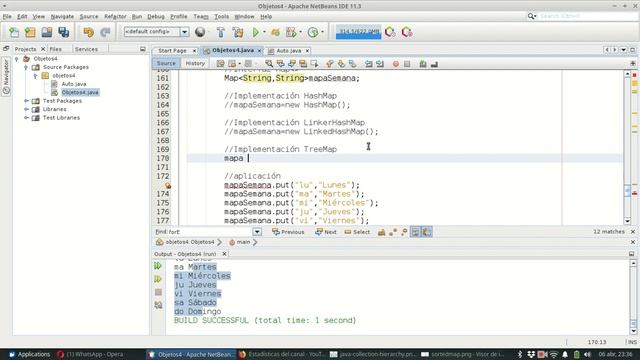Click the Shift Line Left editor icon
Screen dimensions: 640x360
(369, 64)
